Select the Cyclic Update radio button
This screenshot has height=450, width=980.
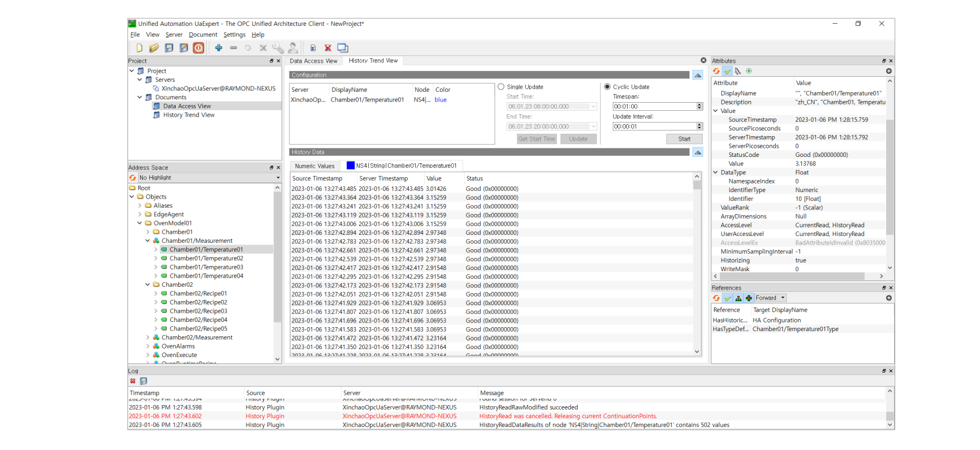pos(607,87)
